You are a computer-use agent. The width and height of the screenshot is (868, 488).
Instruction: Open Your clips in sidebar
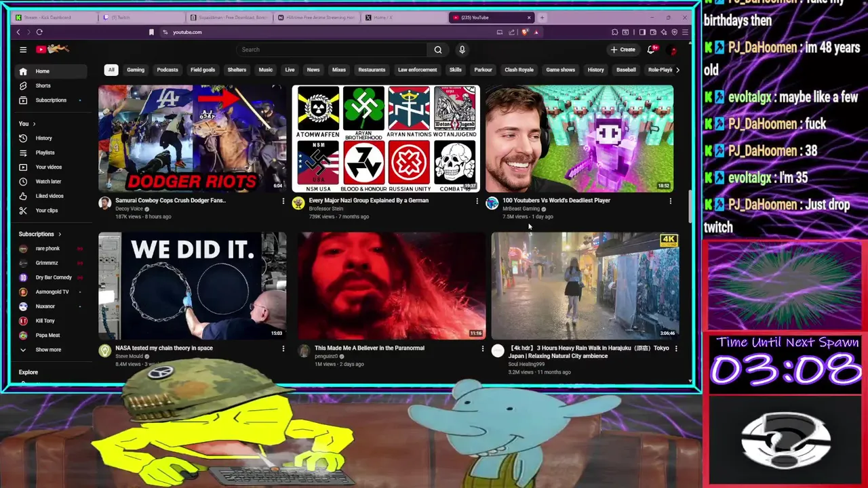pyautogui.click(x=50, y=210)
